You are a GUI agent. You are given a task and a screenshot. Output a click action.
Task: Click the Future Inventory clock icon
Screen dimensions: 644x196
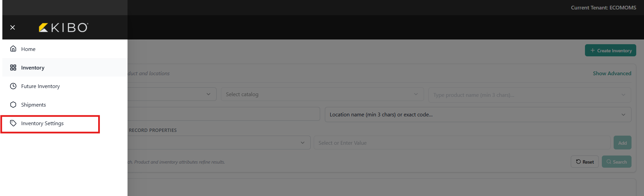coord(13,86)
